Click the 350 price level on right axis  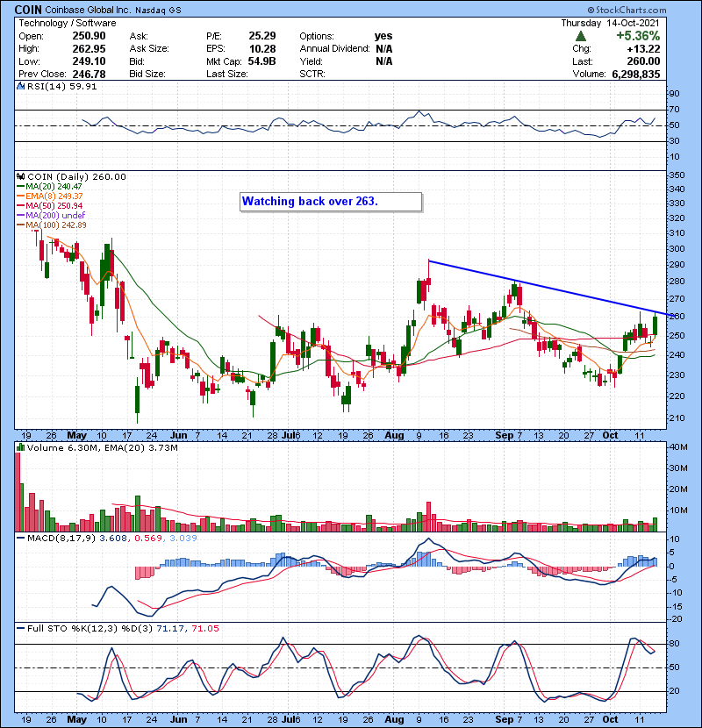tap(677, 175)
